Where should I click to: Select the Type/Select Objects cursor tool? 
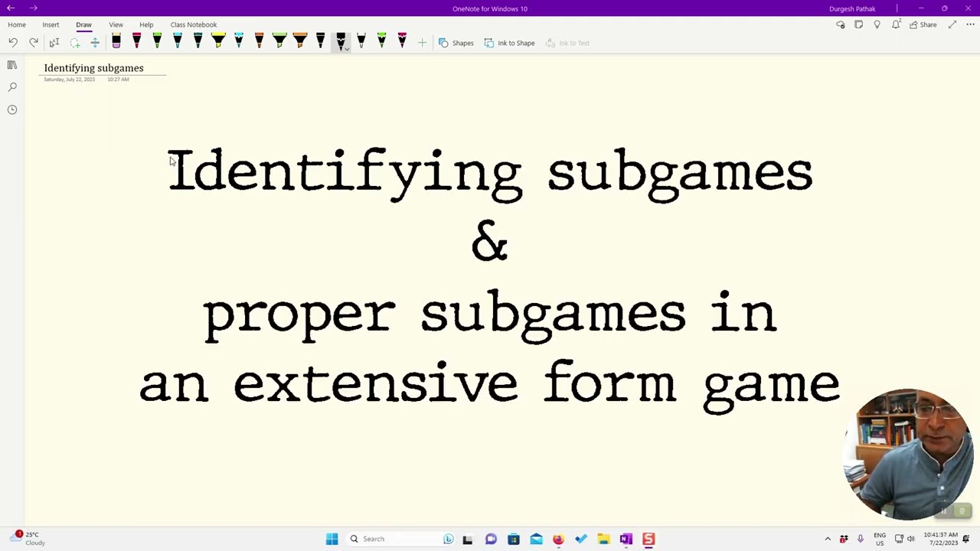pyautogui.click(x=54, y=43)
